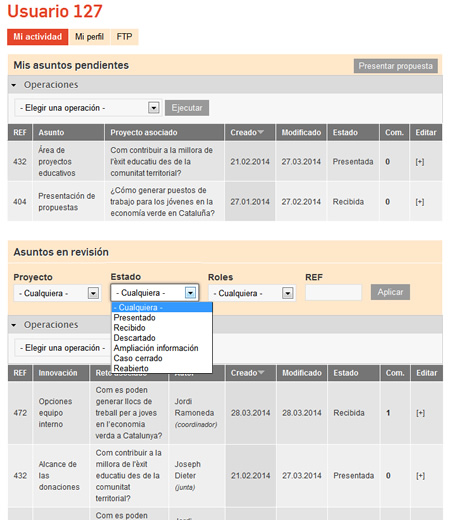Click edit [+] icon for REF 404 row
This screenshot has height=520, width=450.
[x=420, y=202]
